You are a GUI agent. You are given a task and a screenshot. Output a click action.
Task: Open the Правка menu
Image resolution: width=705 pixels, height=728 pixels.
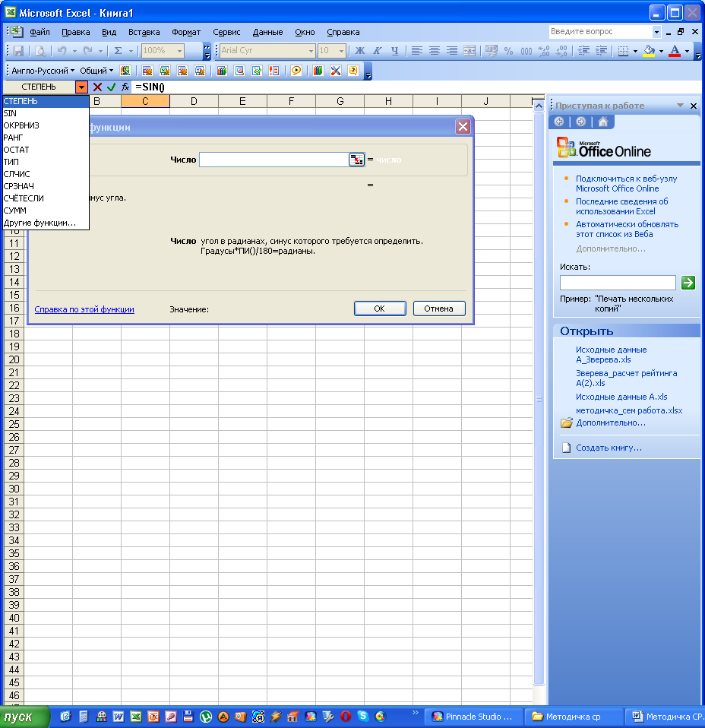[x=76, y=32]
